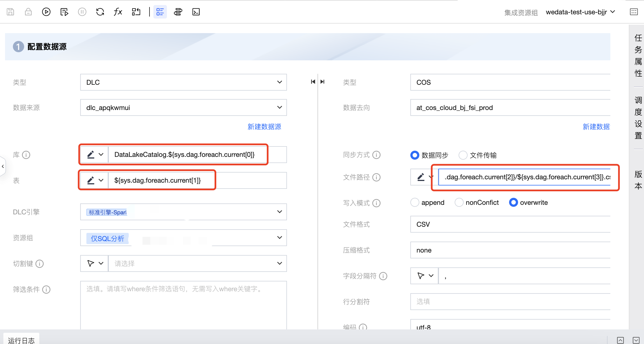Image resolution: width=644 pixels, height=344 pixels.
Task: Expand the 数据来源 dlc_apqkwmui dropdown
Action: point(183,107)
